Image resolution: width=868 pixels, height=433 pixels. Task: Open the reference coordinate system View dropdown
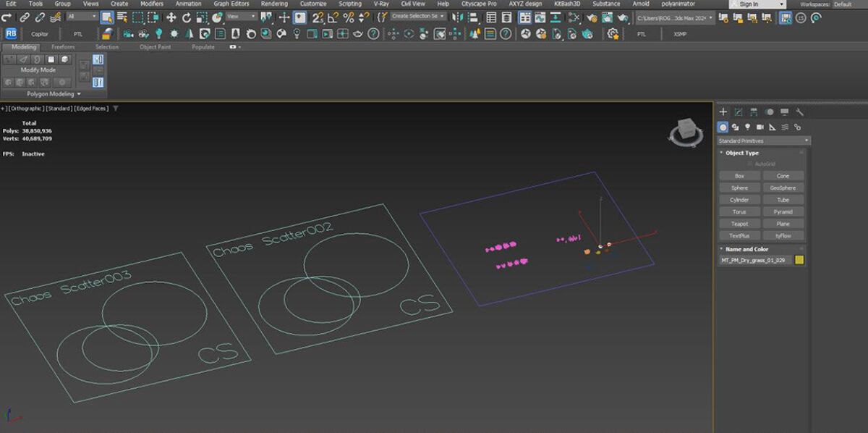click(241, 17)
